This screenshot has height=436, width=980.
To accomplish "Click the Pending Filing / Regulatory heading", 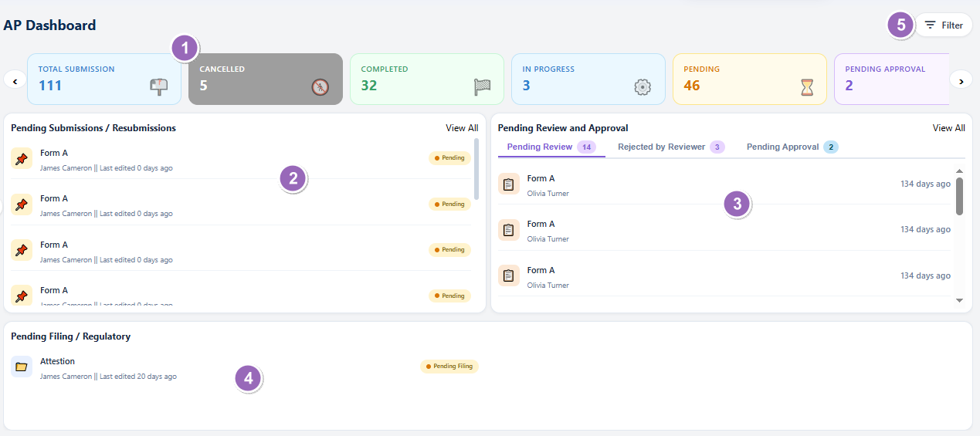I will tap(70, 336).
